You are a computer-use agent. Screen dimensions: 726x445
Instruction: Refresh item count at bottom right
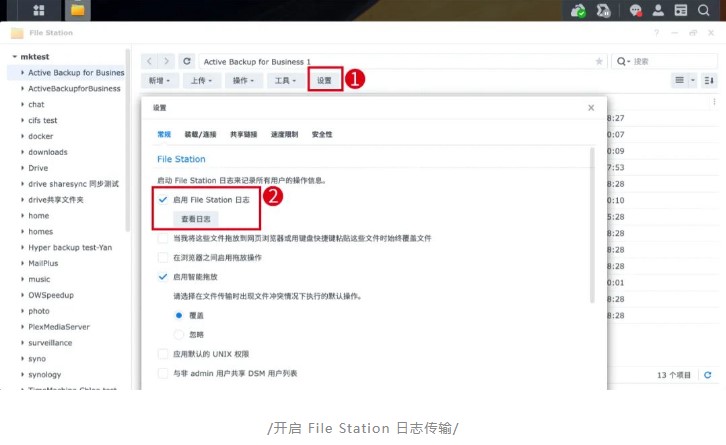pos(707,375)
